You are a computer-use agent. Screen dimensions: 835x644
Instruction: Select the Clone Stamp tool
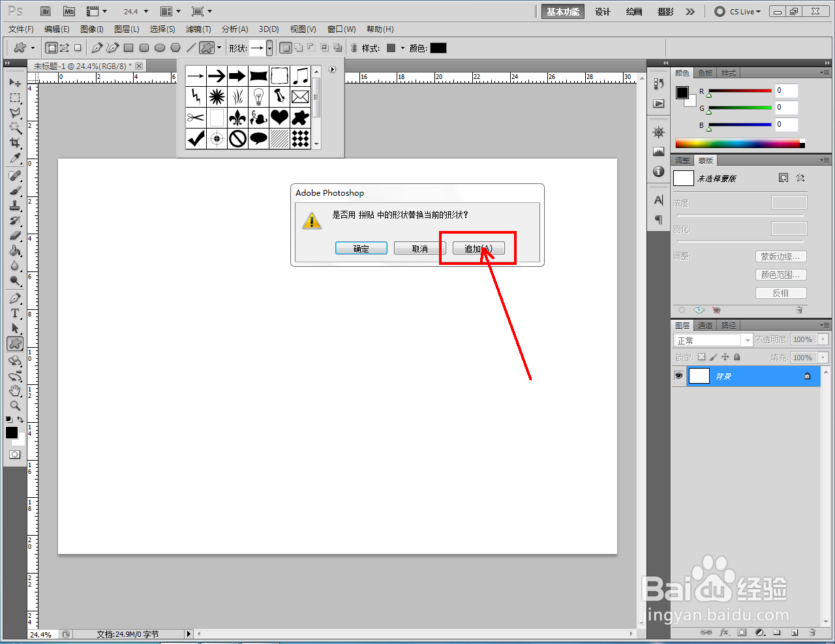click(15, 206)
